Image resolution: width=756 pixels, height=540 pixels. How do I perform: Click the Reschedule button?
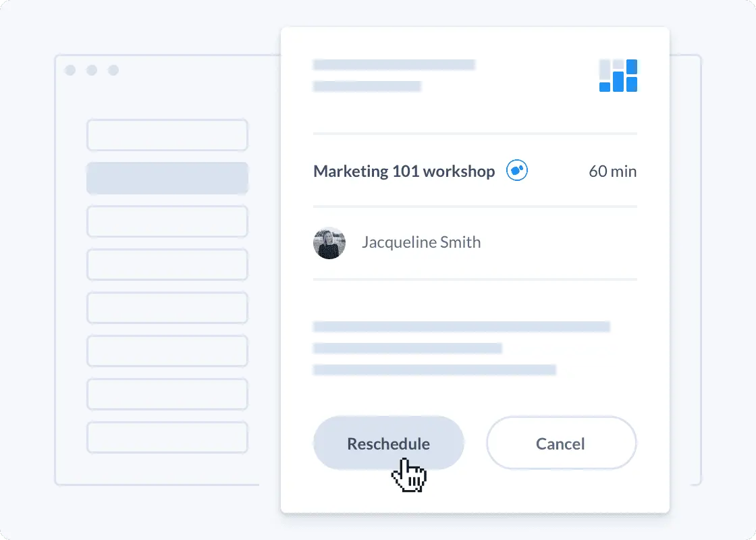pos(389,443)
